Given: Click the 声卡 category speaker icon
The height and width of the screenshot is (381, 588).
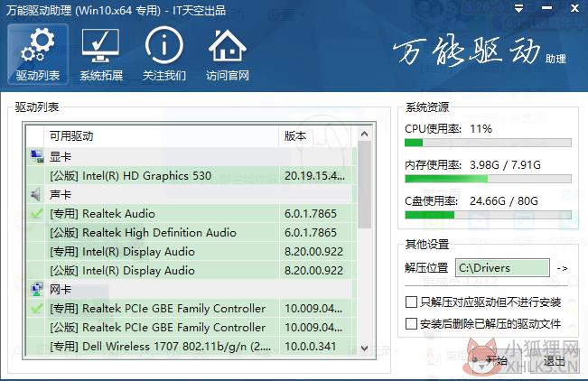Looking at the screenshot, I should (36, 194).
